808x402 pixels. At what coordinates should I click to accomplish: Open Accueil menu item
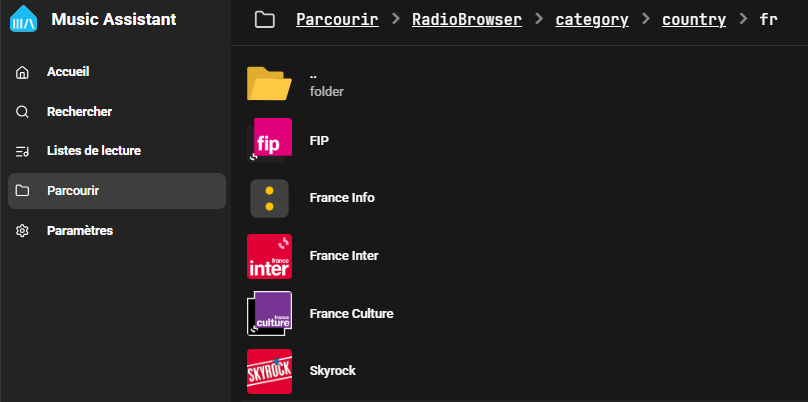(68, 72)
